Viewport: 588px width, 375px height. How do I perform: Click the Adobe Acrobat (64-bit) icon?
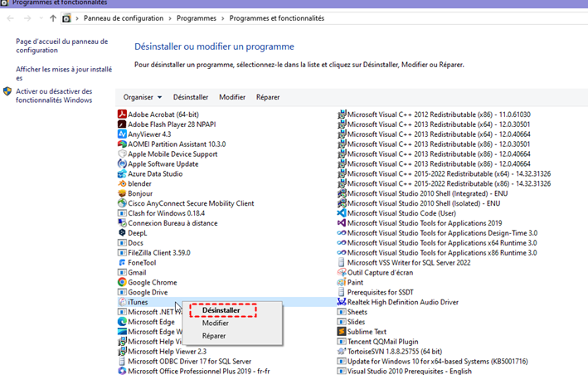coord(122,114)
